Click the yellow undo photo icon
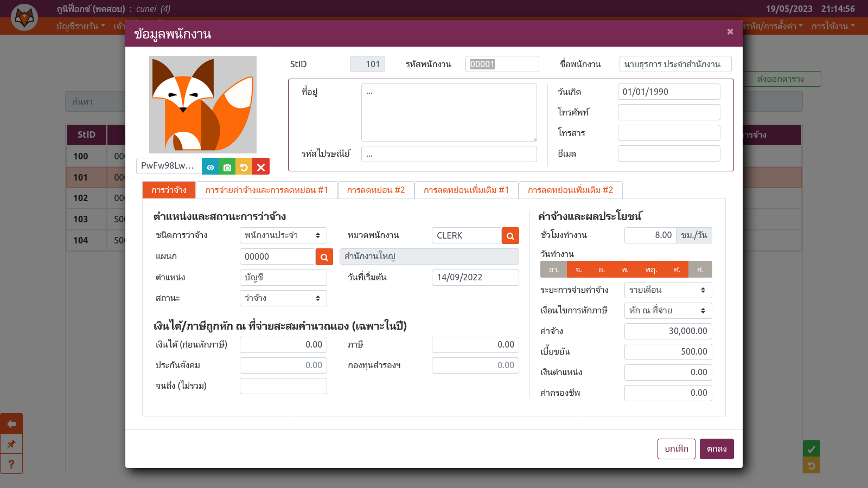The image size is (868, 488). click(x=244, y=167)
